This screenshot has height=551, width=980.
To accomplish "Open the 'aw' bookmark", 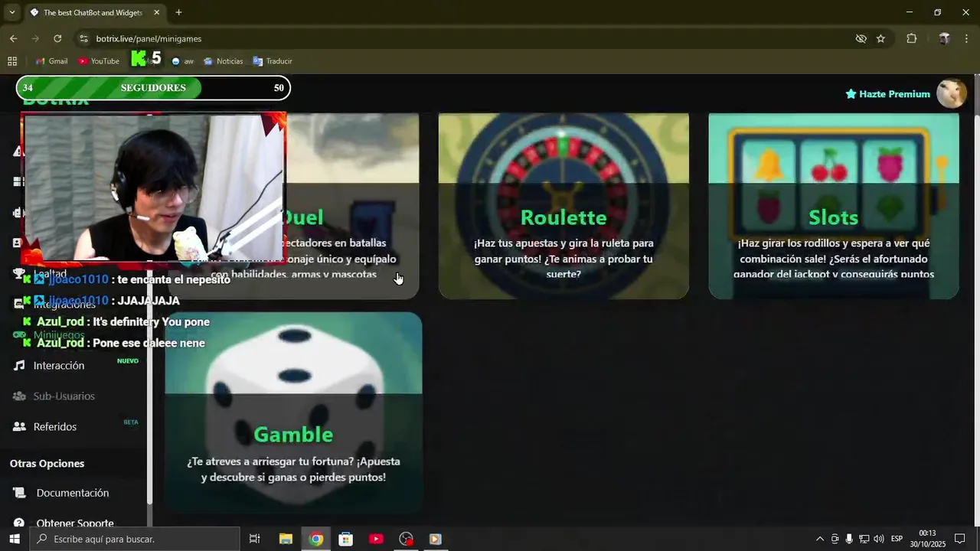I will point(183,61).
